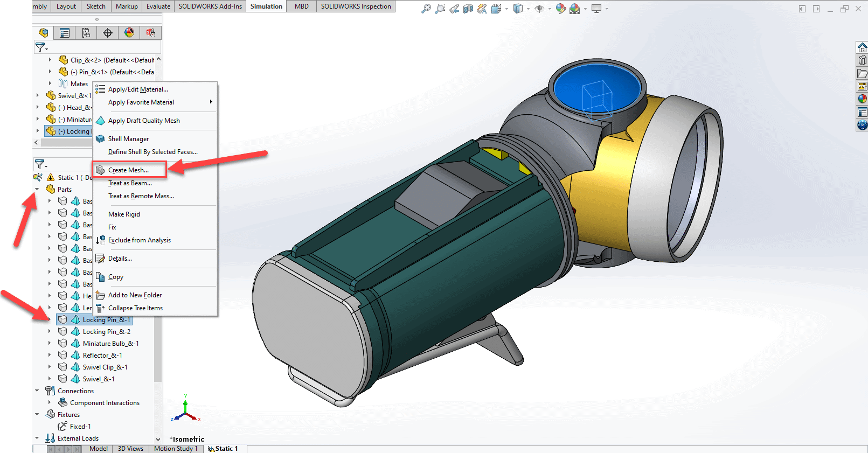Switch to the SOLIDWORKS Add-Ins tab
This screenshot has height=453, width=868.
(x=210, y=6)
